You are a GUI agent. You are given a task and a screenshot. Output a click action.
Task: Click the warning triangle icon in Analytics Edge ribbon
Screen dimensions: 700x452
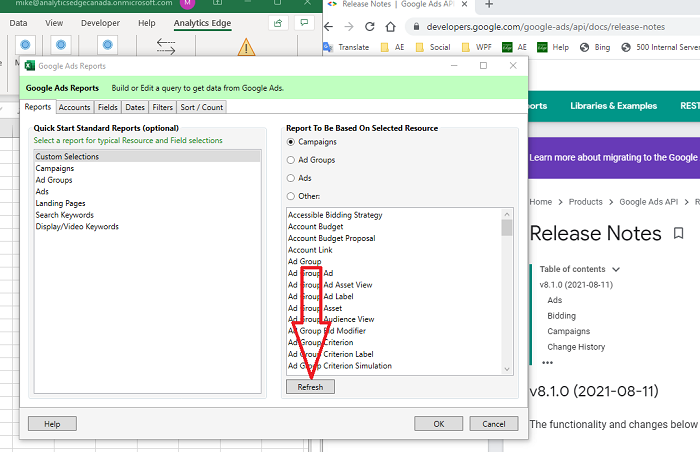pos(246,47)
